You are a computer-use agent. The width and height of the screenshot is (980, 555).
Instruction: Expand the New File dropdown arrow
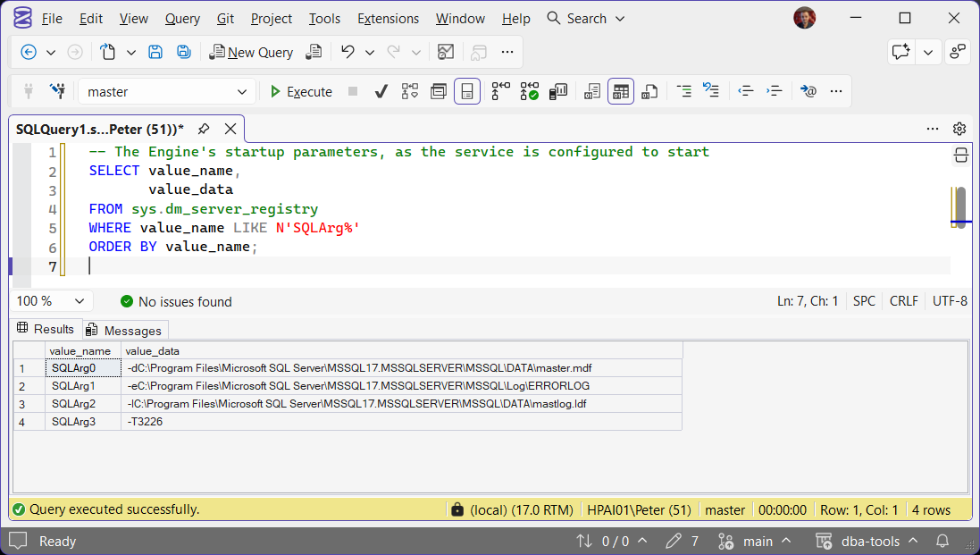[131, 53]
